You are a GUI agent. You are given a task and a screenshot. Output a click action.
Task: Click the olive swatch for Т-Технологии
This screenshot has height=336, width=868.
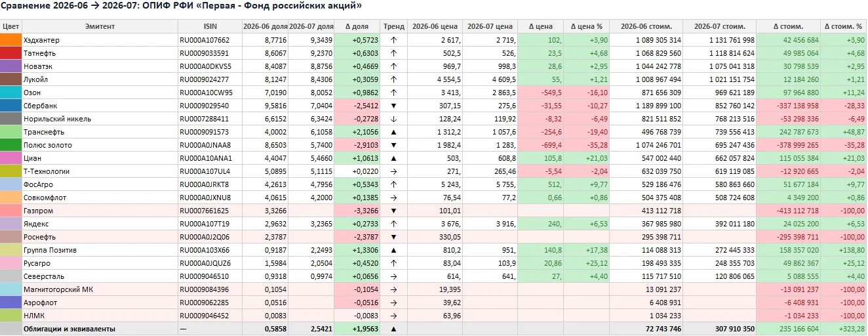pyautogui.click(x=11, y=171)
